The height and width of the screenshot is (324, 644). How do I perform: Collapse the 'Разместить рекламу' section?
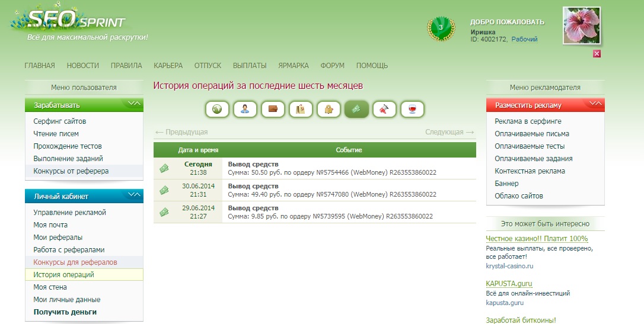pos(595,104)
